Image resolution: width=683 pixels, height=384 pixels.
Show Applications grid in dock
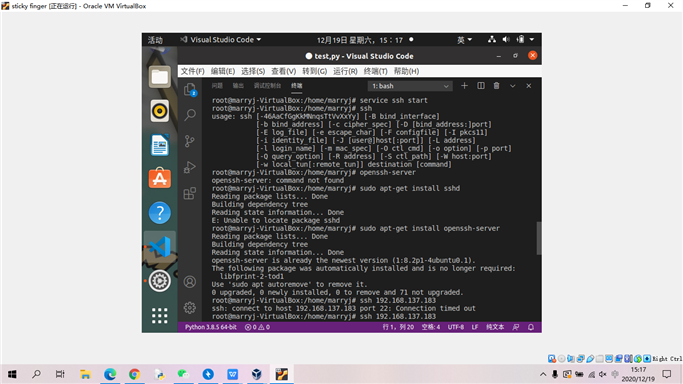(160, 315)
